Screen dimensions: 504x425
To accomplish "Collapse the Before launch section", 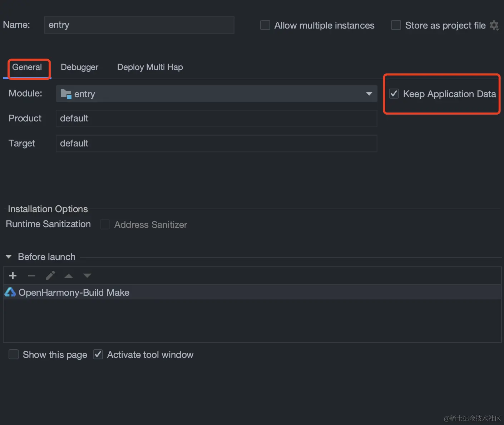I will coord(9,257).
